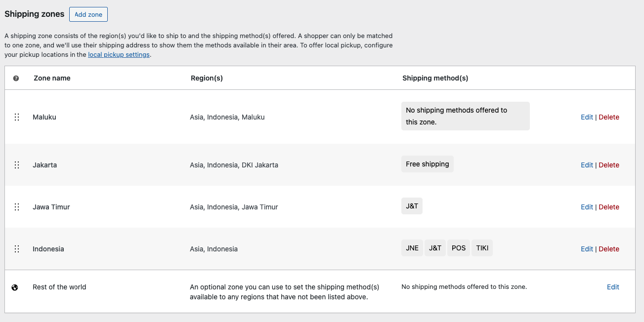The width and height of the screenshot is (644, 322).
Task: Click the Rest of the world globe icon
Action: click(15, 287)
